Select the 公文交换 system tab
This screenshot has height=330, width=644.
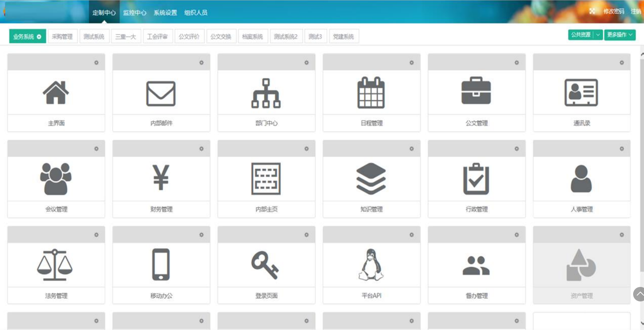(x=221, y=37)
